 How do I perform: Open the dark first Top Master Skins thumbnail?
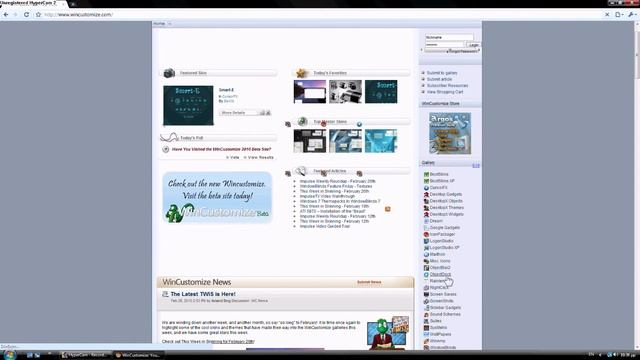pyautogui.click(x=310, y=141)
